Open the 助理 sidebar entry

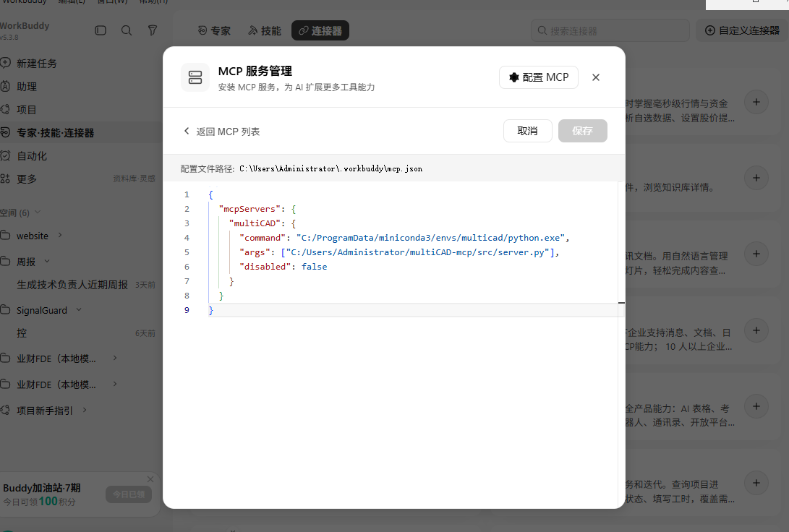26,87
